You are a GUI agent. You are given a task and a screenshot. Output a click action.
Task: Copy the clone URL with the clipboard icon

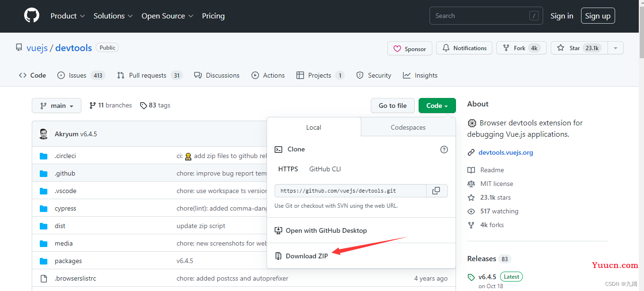coord(437,191)
